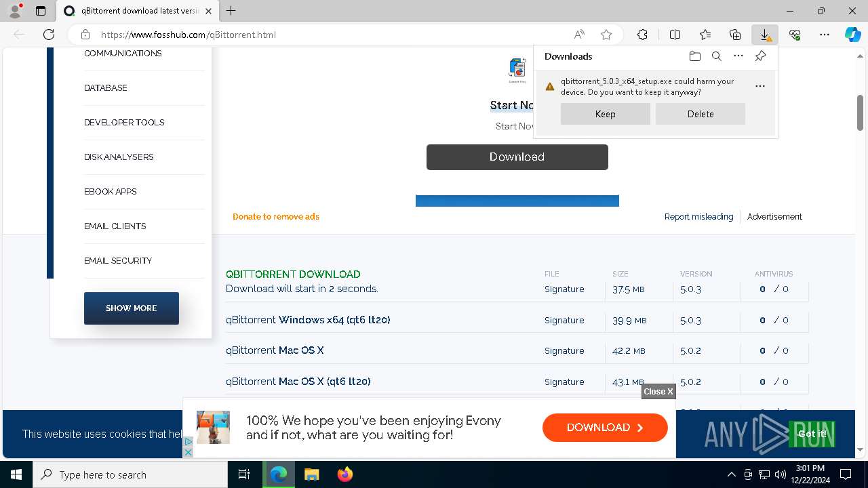Open the AdChoices triangle icon
Image resolution: width=868 pixels, height=488 pixels.
point(189,442)
